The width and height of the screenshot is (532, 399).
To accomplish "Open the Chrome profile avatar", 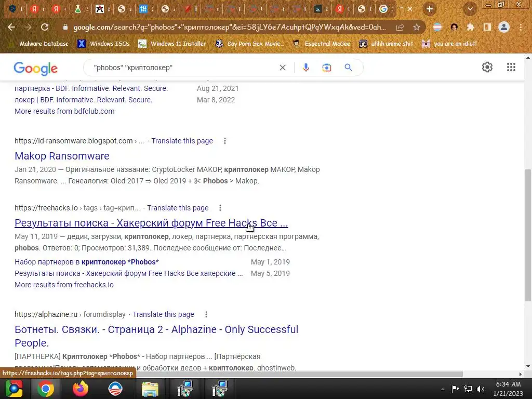I will [504, 27].
